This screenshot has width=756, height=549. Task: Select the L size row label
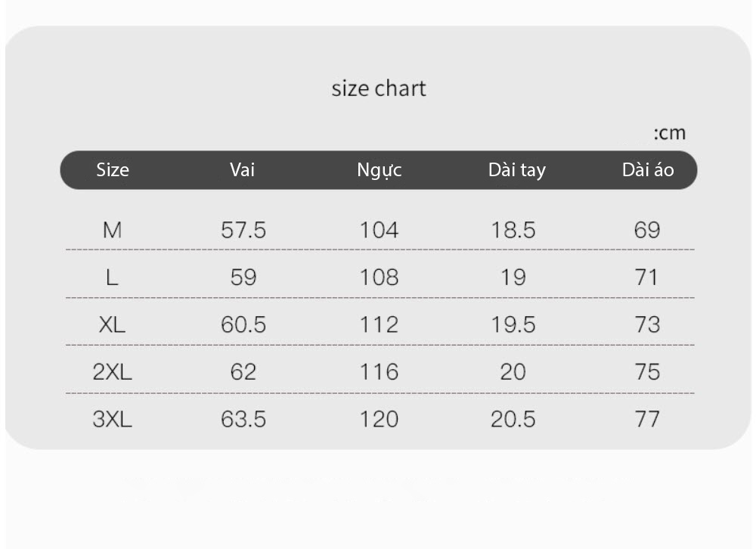(112, 278)
